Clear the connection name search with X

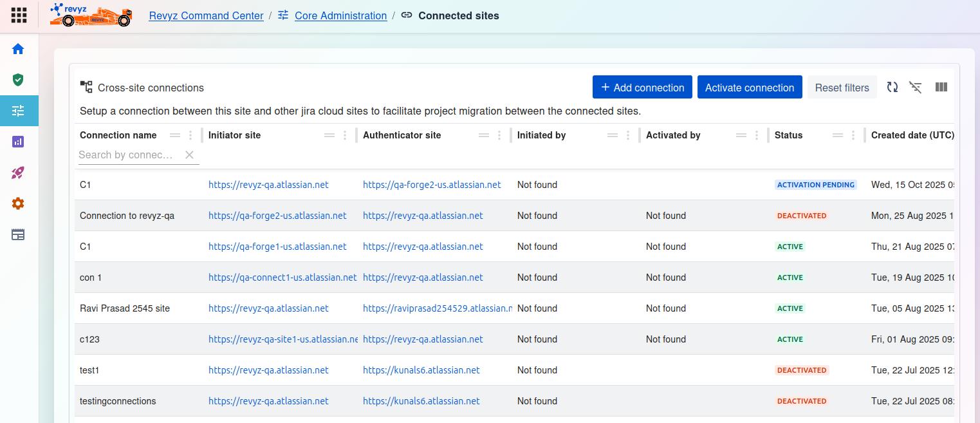(x=189, y=155)
